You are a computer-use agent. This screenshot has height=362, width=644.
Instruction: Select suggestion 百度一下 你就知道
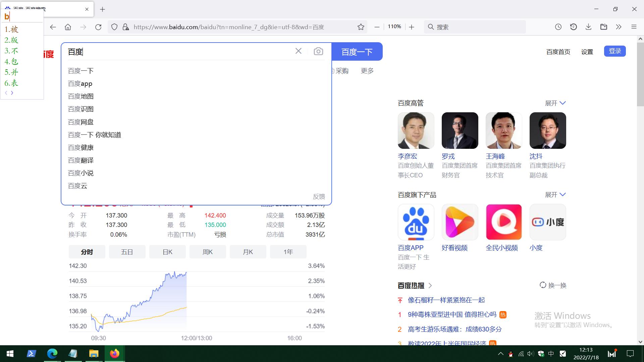[x=95, y=135]
